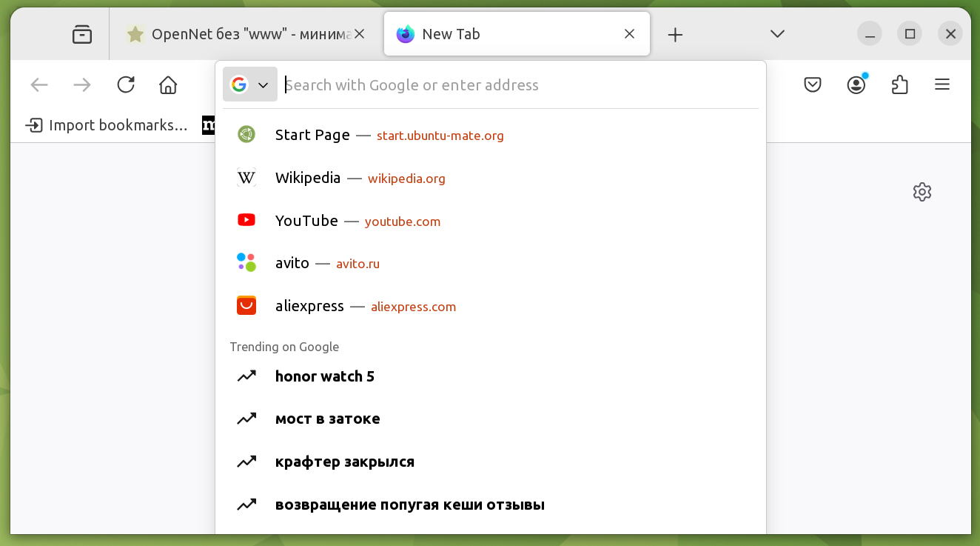
Task: Open the Extensions puzzle icon
Action: 899,85
